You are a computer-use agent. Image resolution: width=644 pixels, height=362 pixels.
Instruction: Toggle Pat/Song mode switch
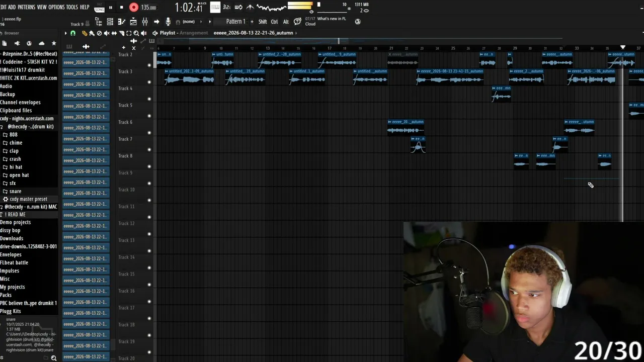[x=99, y=8]
